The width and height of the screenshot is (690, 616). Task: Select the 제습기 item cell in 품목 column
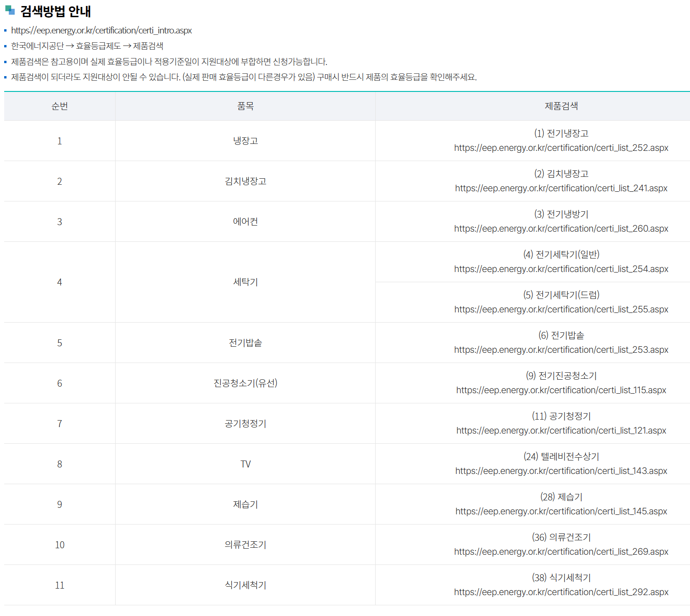pyautogui.click(x=245, y=504)
